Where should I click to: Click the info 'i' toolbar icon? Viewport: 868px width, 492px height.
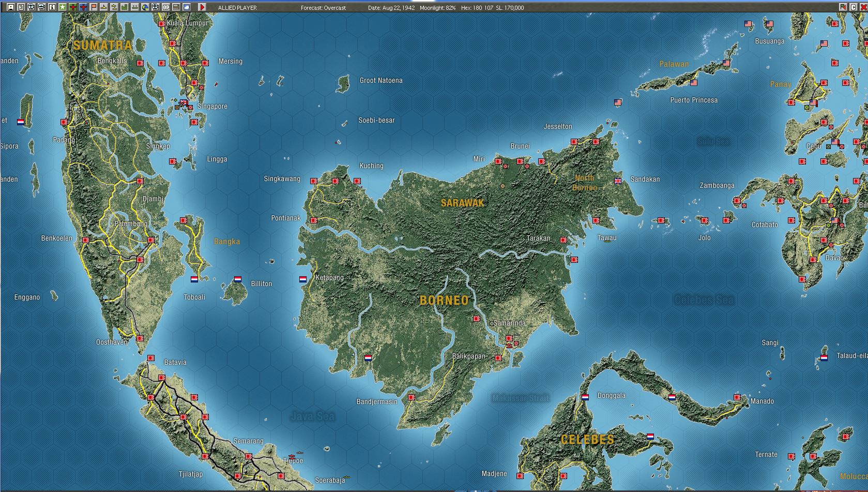coord(52,7)
